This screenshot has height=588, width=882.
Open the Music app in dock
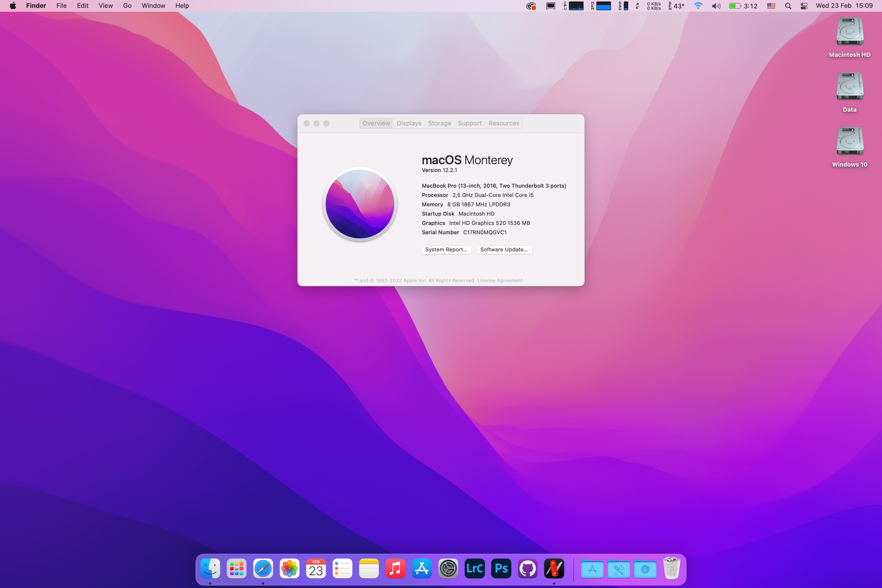[395, 568]
